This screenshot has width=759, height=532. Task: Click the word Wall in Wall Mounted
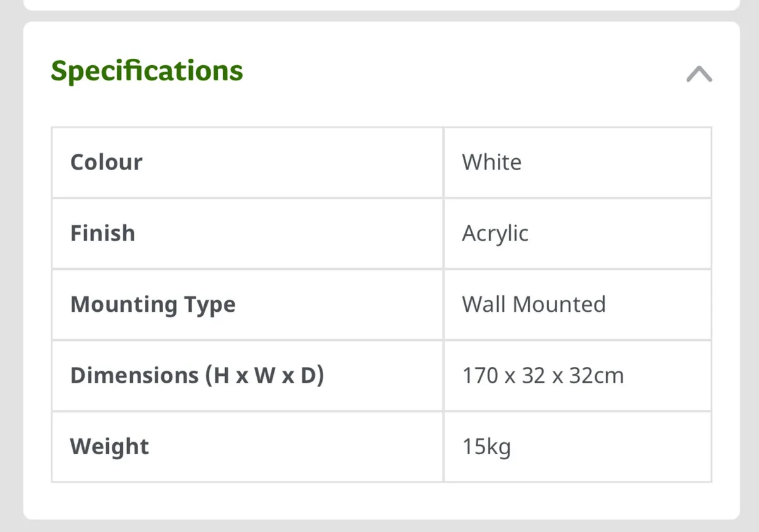pyautogui.click(x=484, y=304)
